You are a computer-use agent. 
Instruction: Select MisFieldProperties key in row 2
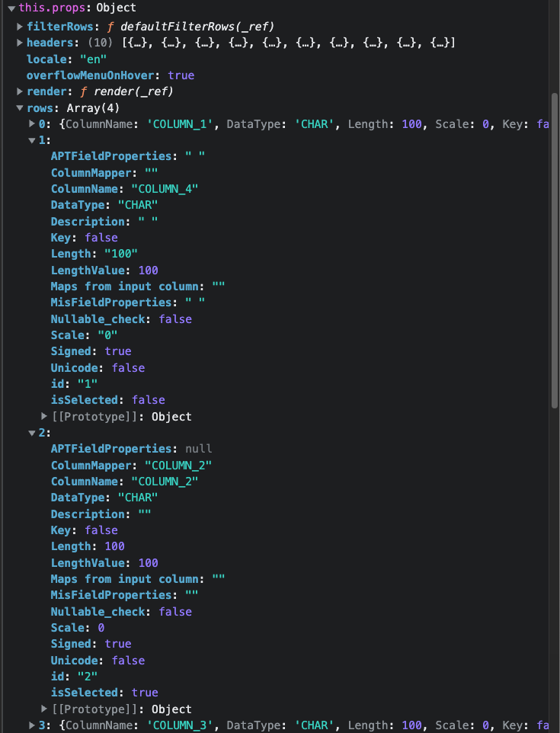coord(111,595)
